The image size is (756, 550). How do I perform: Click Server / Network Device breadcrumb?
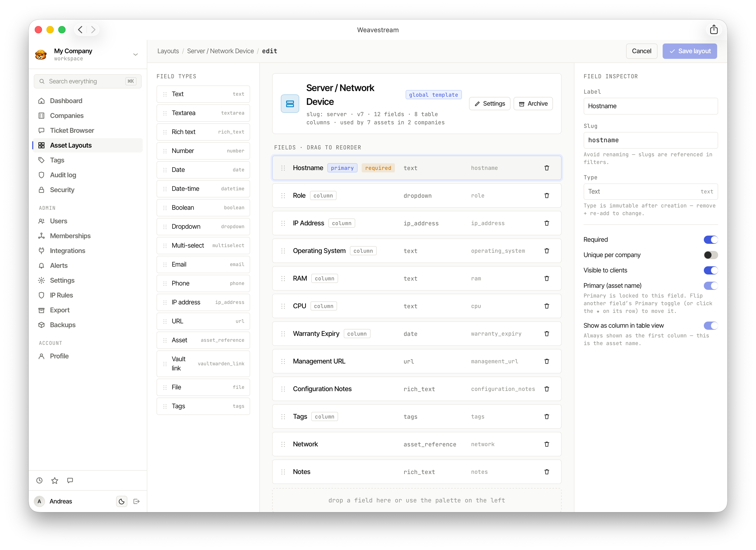220,51
